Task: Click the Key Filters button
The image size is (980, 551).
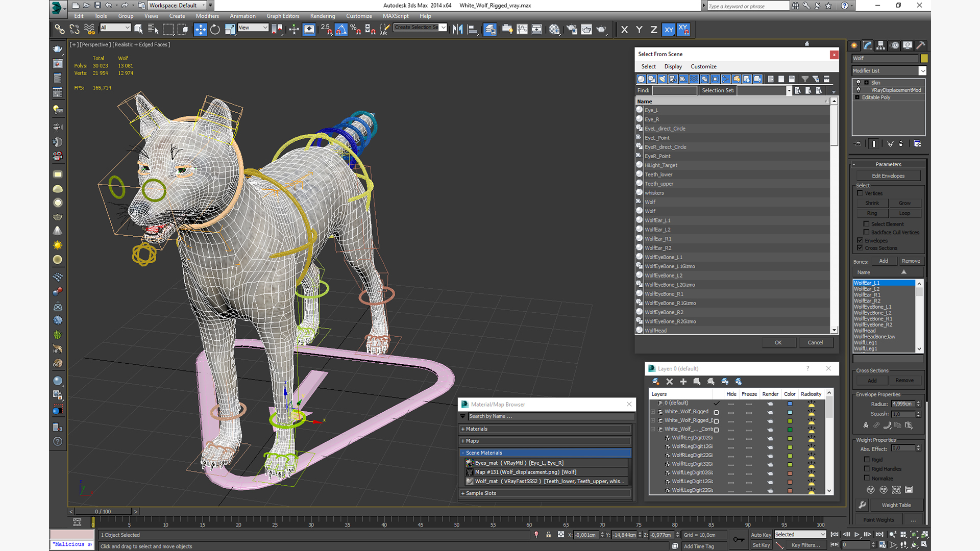Action: 805,545
